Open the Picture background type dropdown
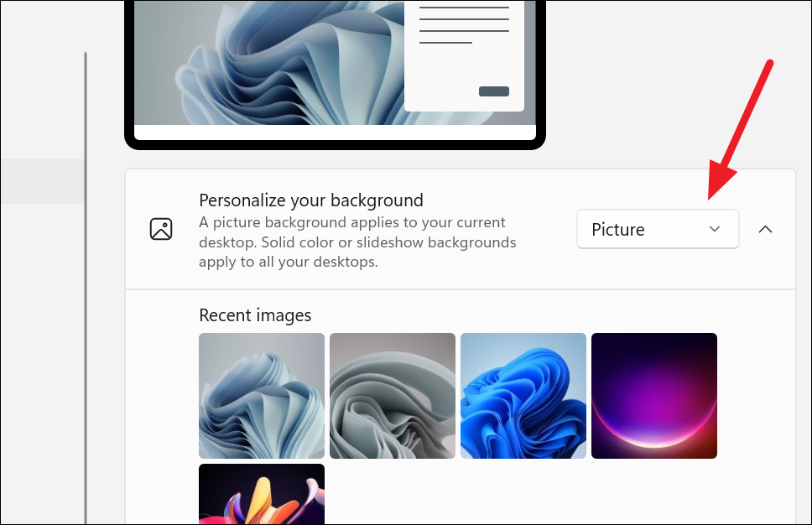Screen dimensions: 812x525 658,229
